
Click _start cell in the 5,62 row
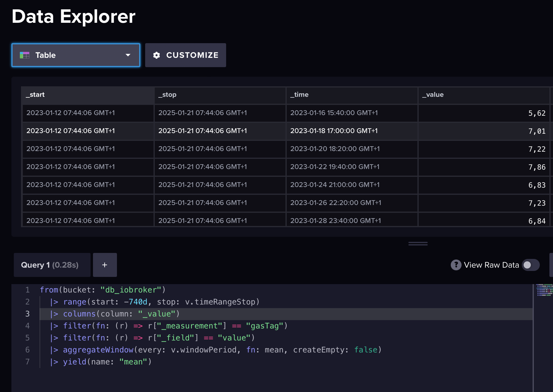pos(88,113)
